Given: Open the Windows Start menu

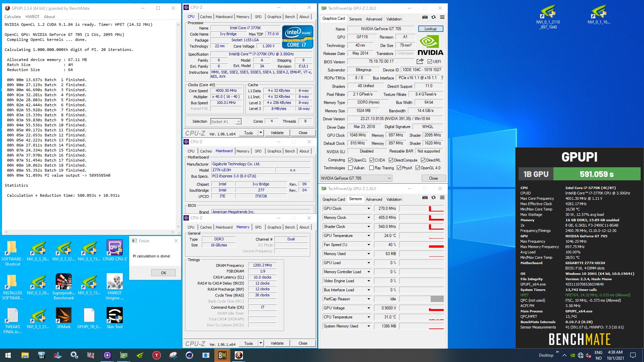Looking at the screenshot, I should click(8, 355).
